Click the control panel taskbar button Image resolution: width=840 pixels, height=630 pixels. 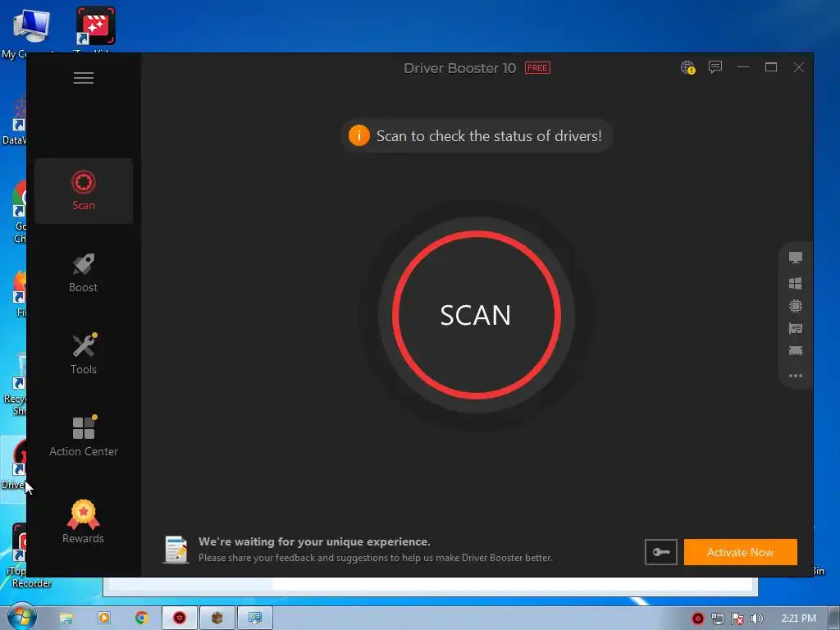255,619
